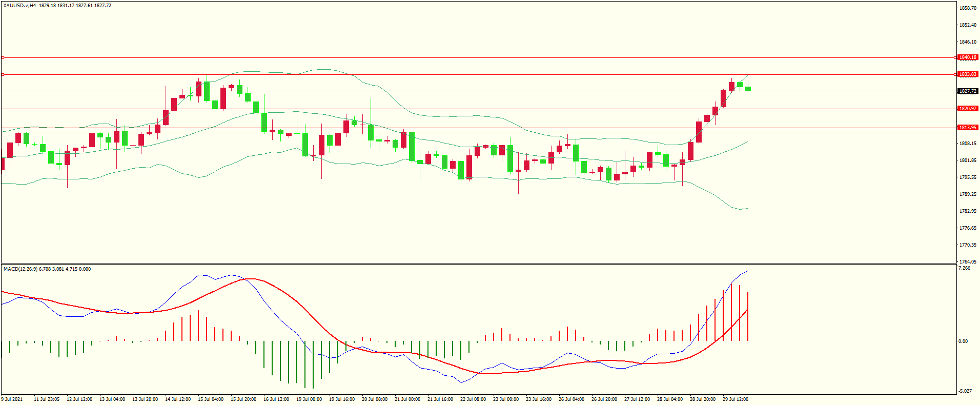This screenshot has width=980, height=405.
Task: Click the 7.266 value on the MACD scale
Action: [x=964, y=268]
